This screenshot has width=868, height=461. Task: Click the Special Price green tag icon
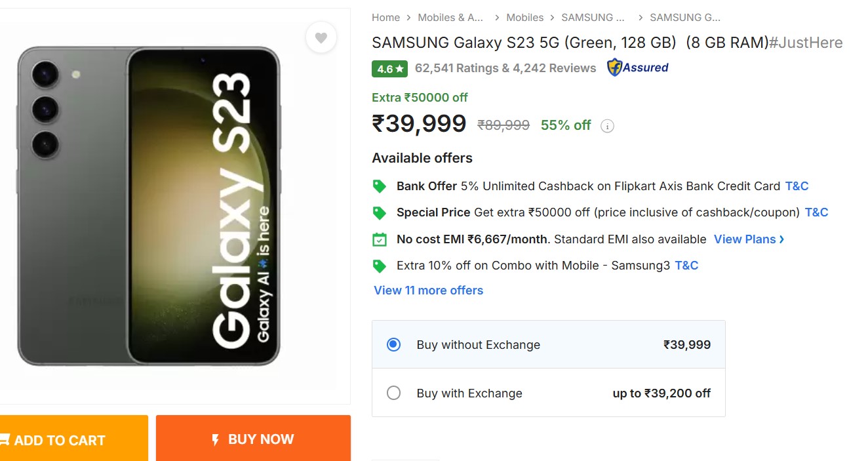pyautogui.click(x=380, y=212)
